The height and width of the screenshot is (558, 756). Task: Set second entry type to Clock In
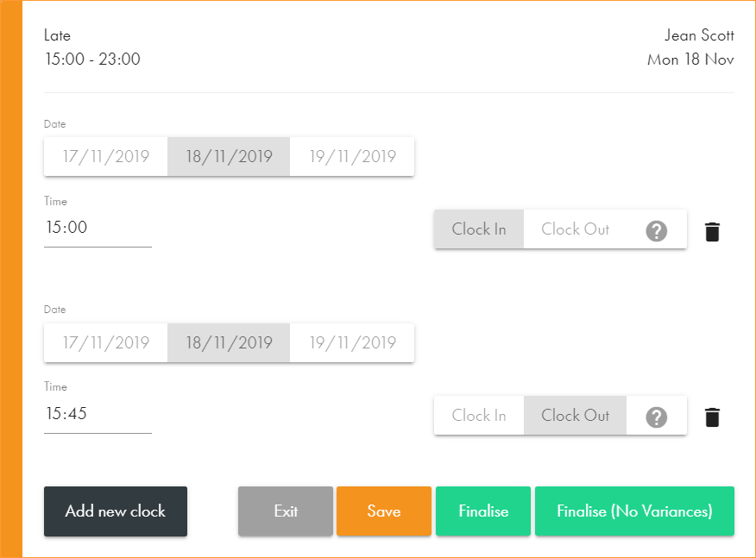(x=479, y=416)
